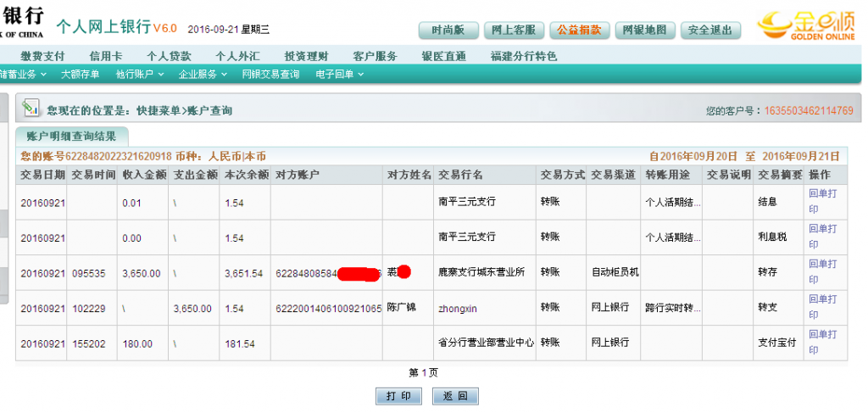
Task: Click 回单打印 for the 转存 row
Action: [822, 272]
